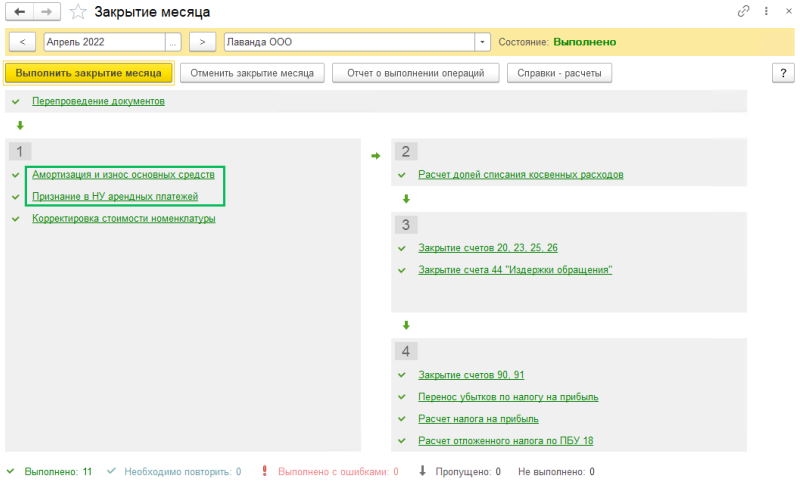Click checkmark beside Расчет налога на прибыль
This screenshot has height=485, width=800.
coord(402,419)
